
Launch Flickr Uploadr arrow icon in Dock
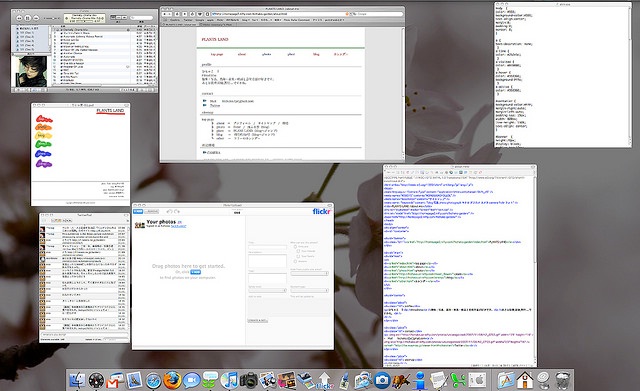point(324,380)
